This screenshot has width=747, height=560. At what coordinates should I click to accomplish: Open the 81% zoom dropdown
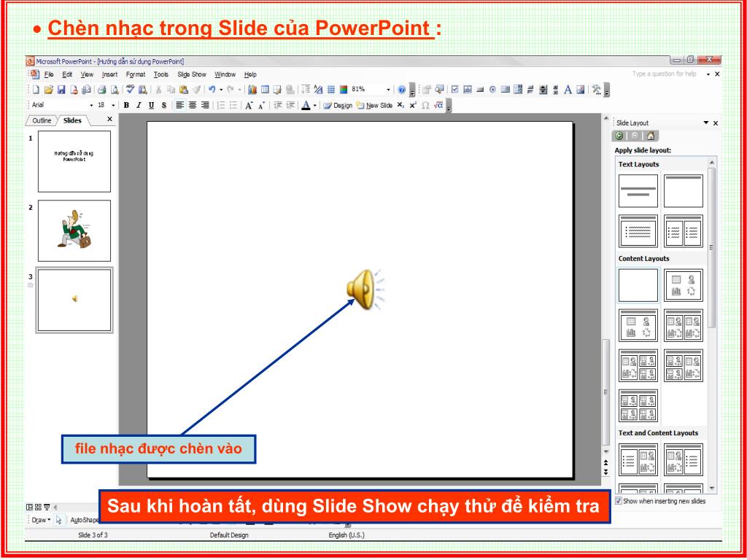(x=388, y=90)
